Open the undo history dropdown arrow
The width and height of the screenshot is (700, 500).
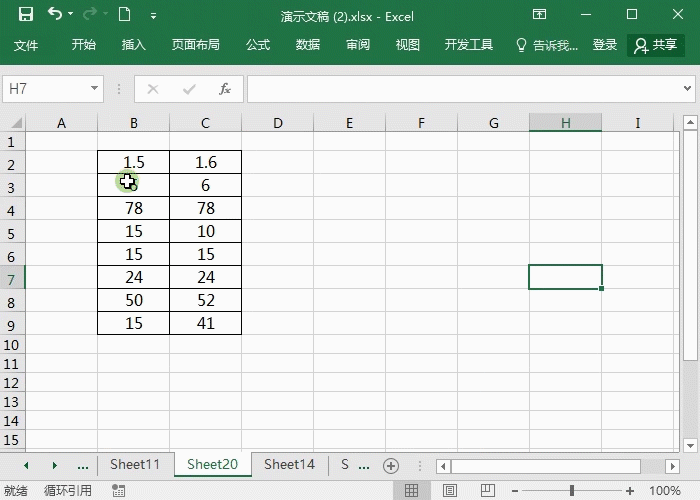tap(71, 14)
